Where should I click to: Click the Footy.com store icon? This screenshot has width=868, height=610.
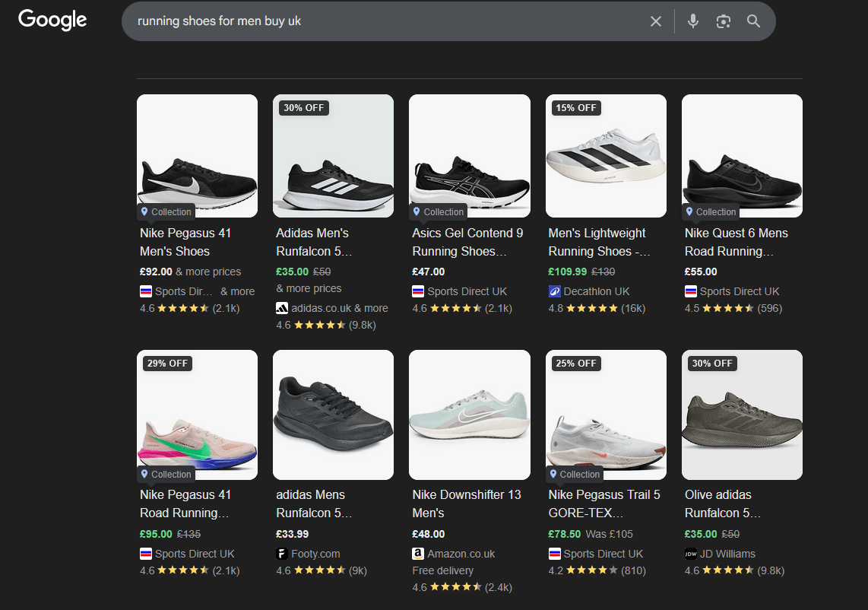pos(281,553)
